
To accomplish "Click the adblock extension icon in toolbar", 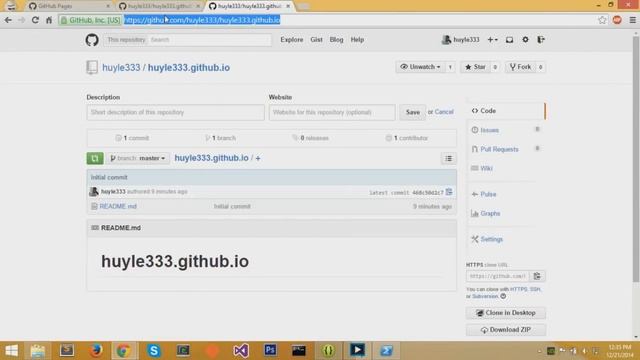I will [x=617, y=20].
